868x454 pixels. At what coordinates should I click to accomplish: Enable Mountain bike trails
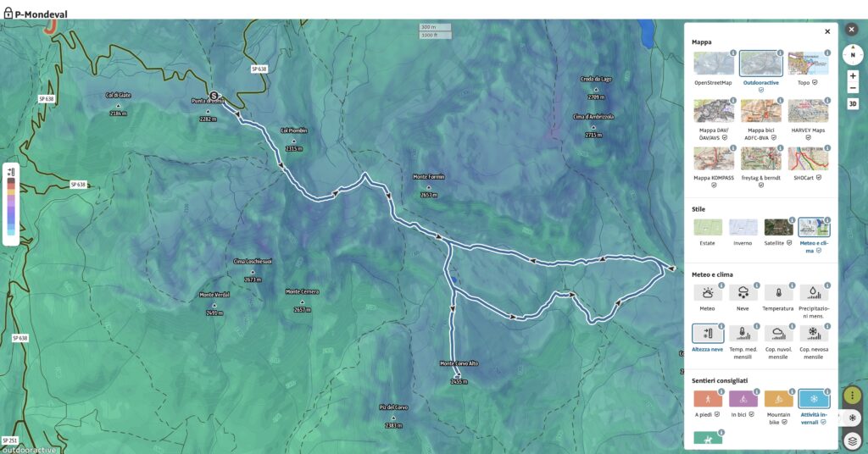coord(778,398)
